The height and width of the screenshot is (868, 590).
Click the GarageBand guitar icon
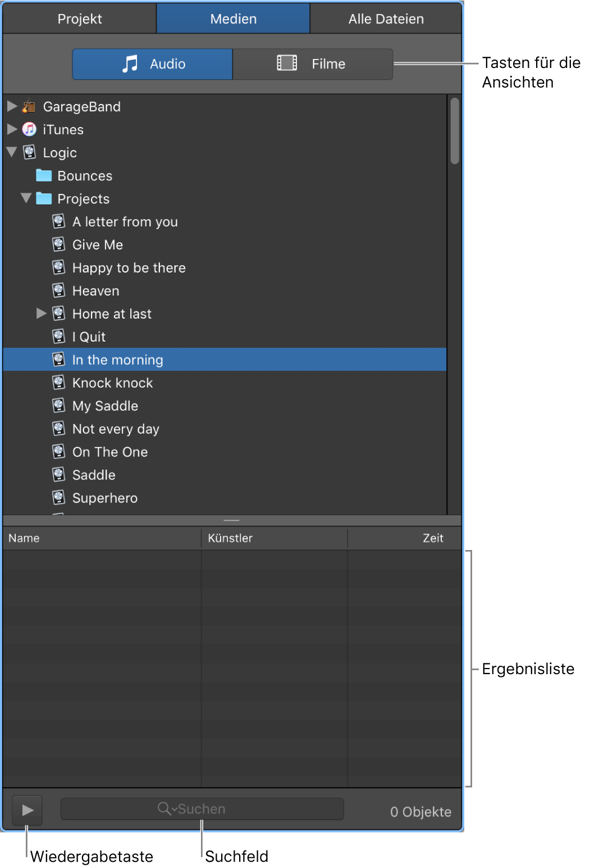point(29,106)
